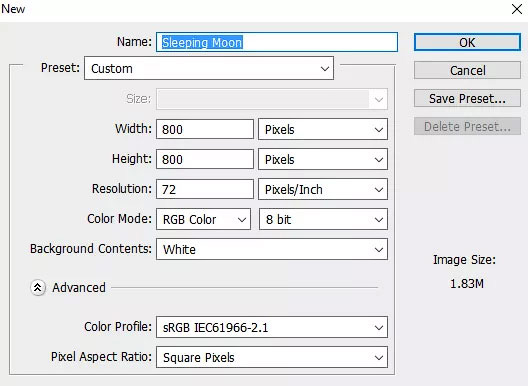Change the Resolution units Pixels/Inch dropdown
Image resolution: width=528 pixels, height=386 pixels.
click(x=323, y=189)
